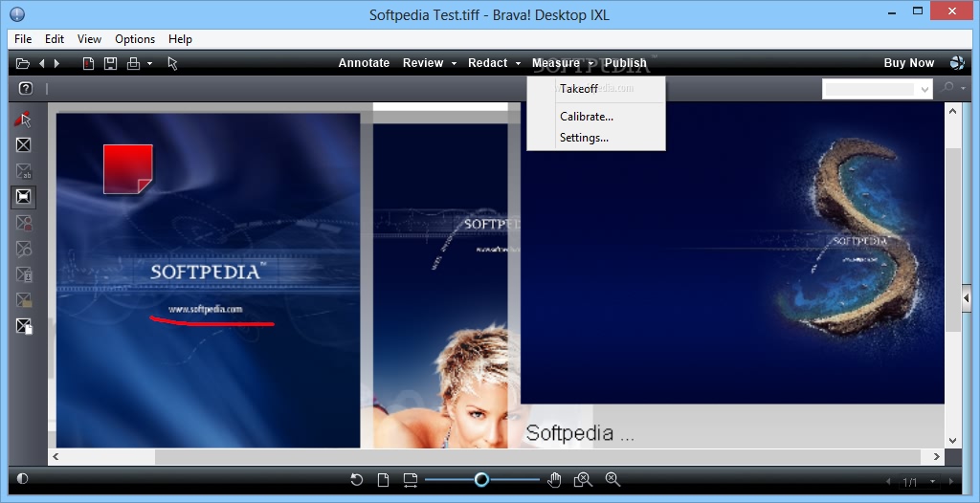This screenshot has width=980, height=503.
Task: Open a file with the folder icon
Action: [x=23, y=63]
